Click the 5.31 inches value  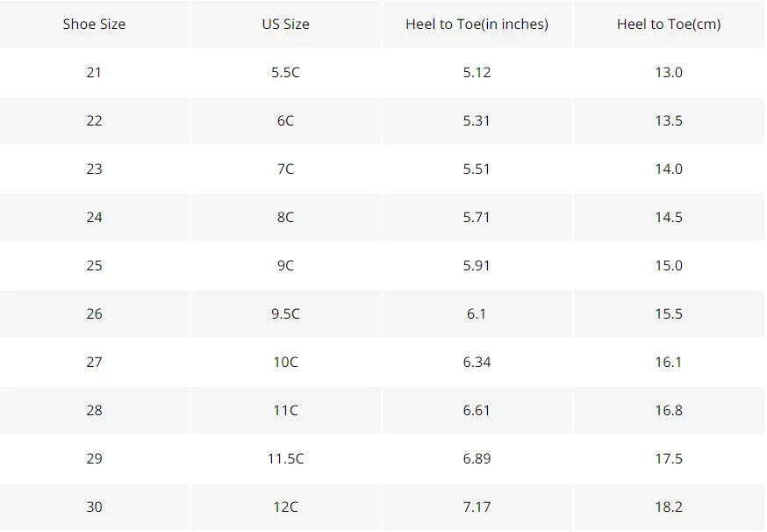pos(477,121)
